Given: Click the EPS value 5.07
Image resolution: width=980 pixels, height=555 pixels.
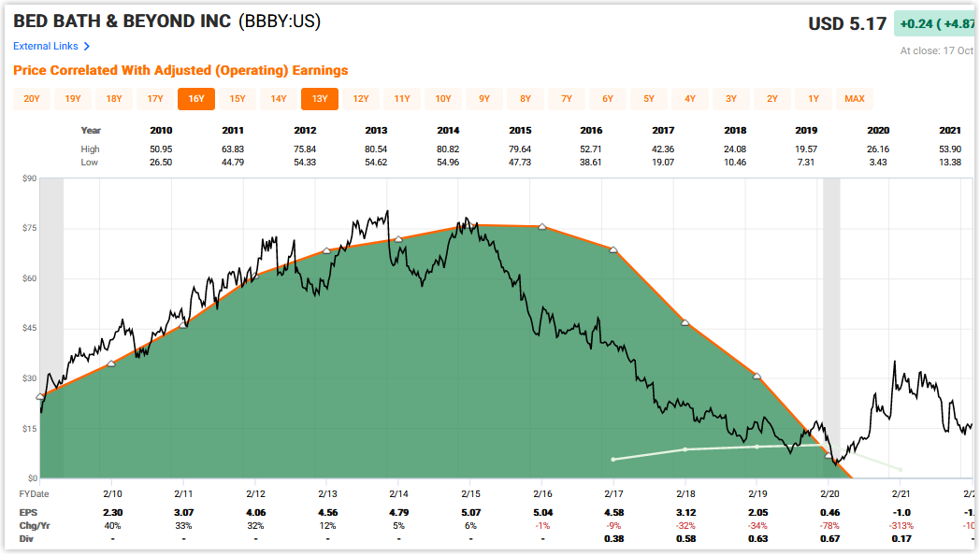Looking at the screenshot, I should 471,513.
